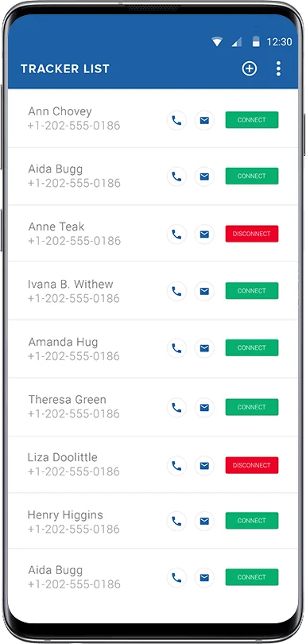Email Anne Teak via envelope icon
306x644 pixels.
point(204,234)
